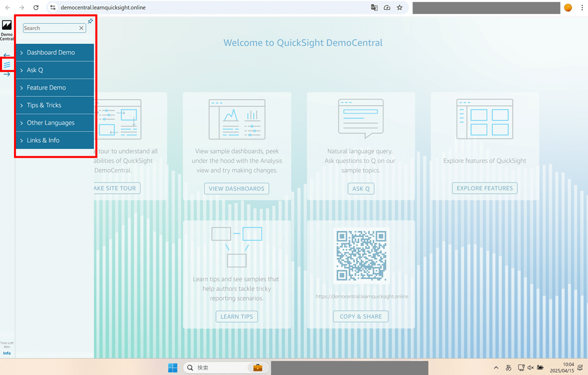Click the left arrow in the sidebar

point(7,56)
